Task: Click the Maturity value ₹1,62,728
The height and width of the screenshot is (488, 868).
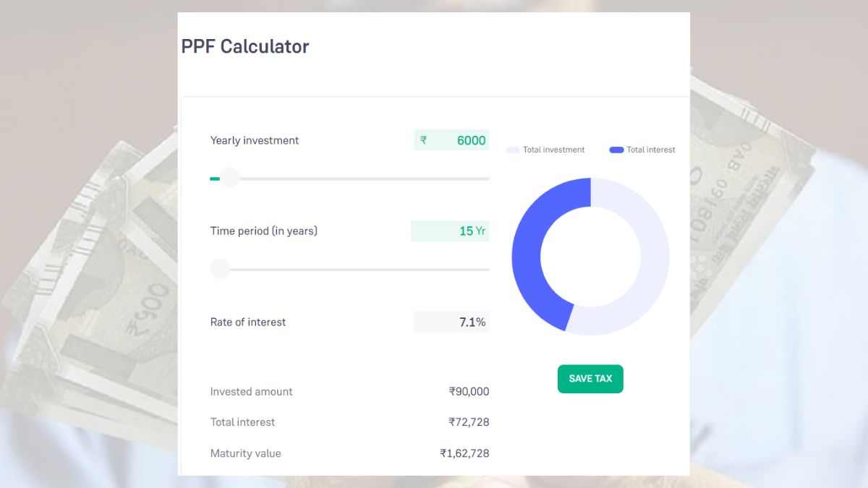Action: coord(464,453)
